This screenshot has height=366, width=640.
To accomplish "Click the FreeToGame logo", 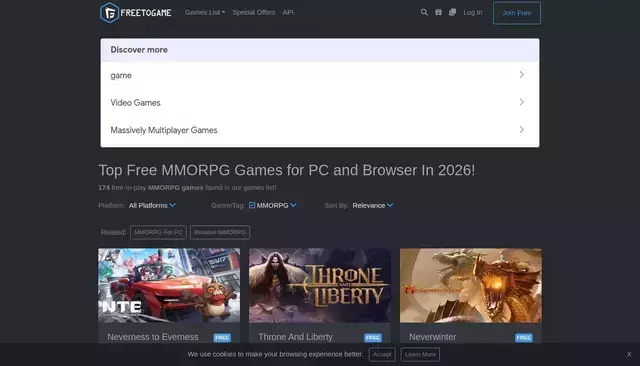I will click(x=136, y=13).
